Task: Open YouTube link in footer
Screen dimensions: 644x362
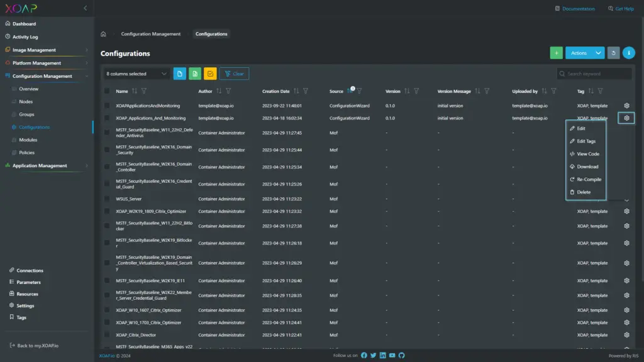Action: click(x=392, y=356)
